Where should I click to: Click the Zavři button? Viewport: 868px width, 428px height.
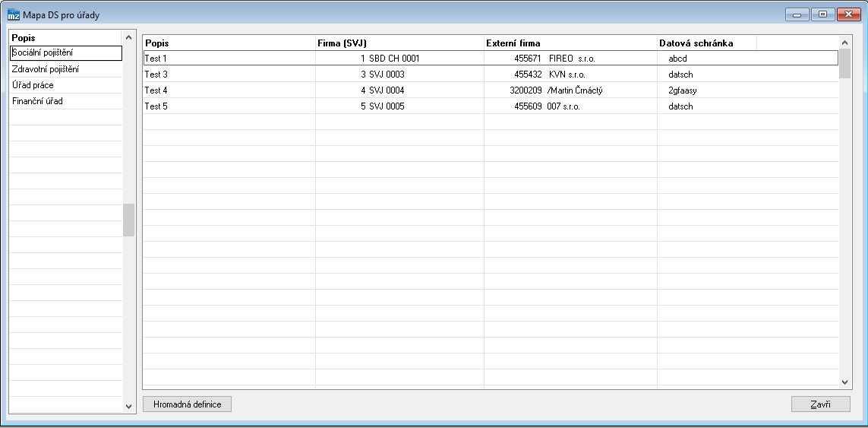tap(820, 404)
